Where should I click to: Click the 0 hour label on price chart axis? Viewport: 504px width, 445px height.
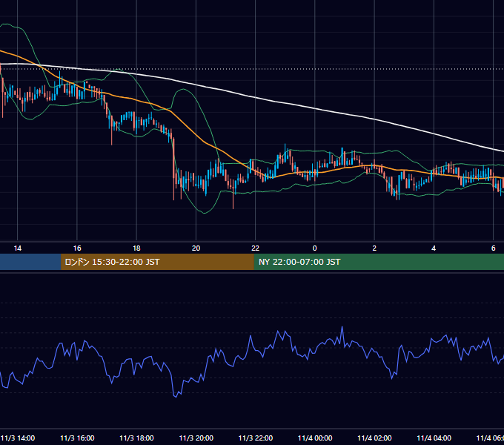315,248
